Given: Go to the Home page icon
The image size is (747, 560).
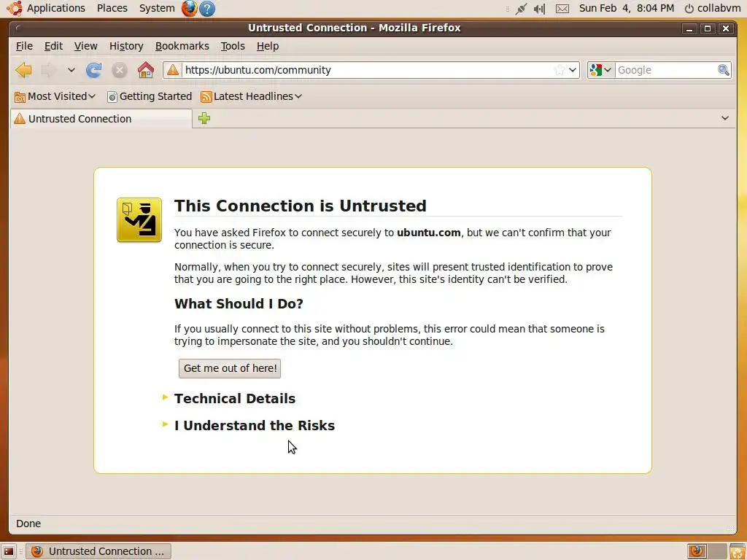Looking at the screenshot, I should point(146,70).
